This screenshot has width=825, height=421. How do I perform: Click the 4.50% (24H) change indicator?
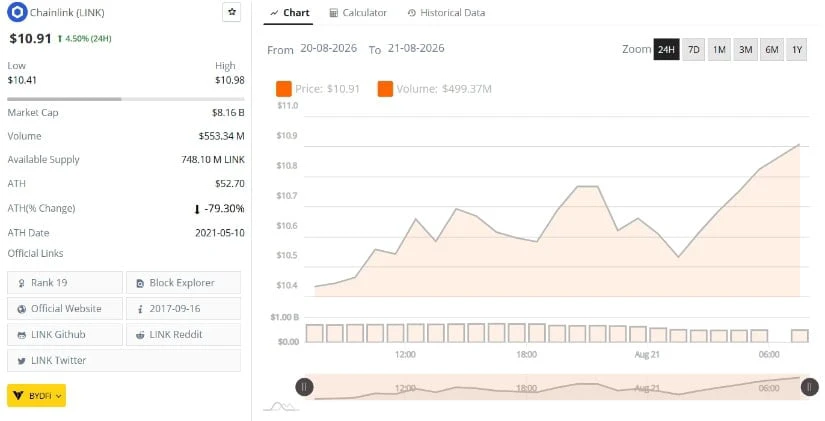pyautogui.click(x=85, y=38)
